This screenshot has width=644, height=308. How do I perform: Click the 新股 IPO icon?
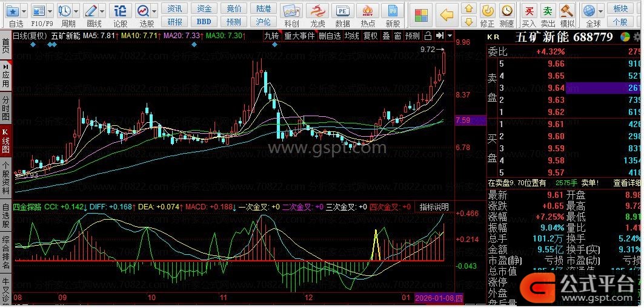pyautogui.click(x=393, y=15)
